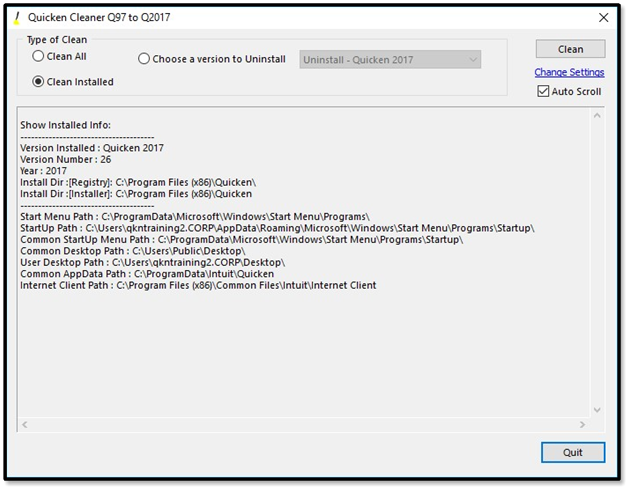
Task: Click the horizontal scroll left arrow
Action: [x=26, y=425]
